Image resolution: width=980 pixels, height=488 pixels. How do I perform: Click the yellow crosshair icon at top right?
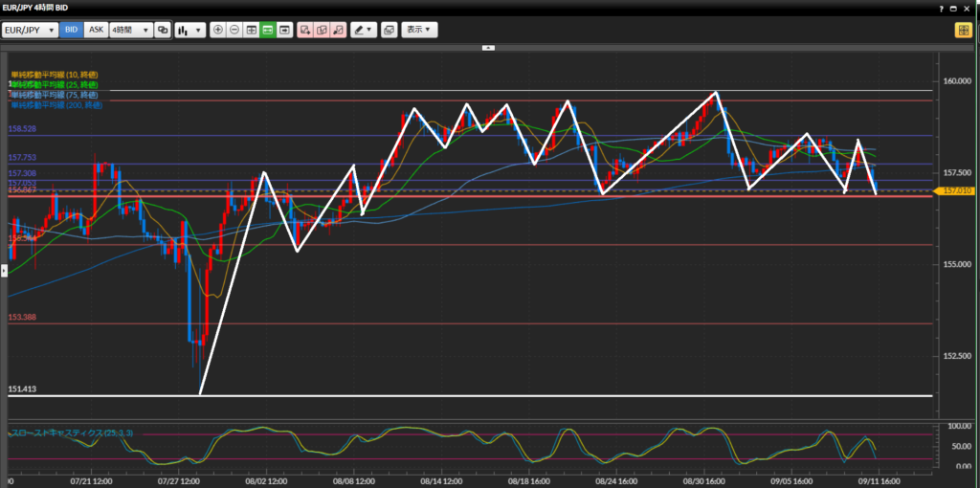[x=962, y=30]
